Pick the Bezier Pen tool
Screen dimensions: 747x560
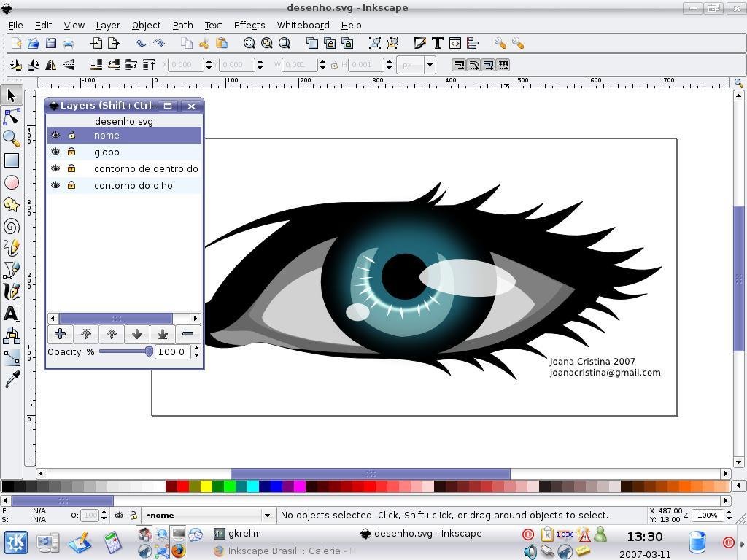click(12, 270)
